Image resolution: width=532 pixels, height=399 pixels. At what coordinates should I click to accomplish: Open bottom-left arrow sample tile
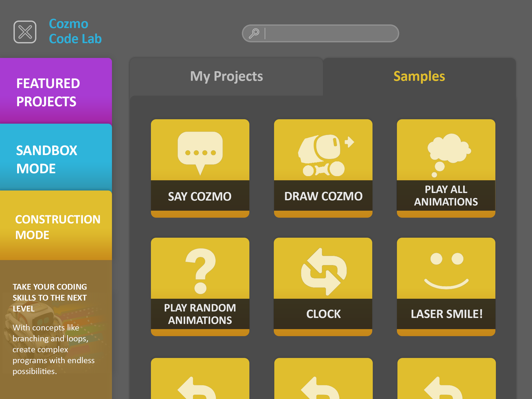click(200, 378)
